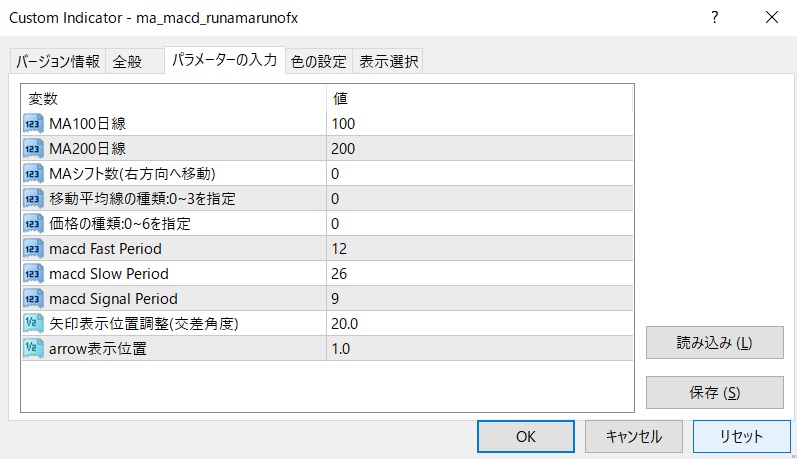797x459 pixels.
Task: Click the macd Signal Period value 9
Action: (x=335, y=299)
